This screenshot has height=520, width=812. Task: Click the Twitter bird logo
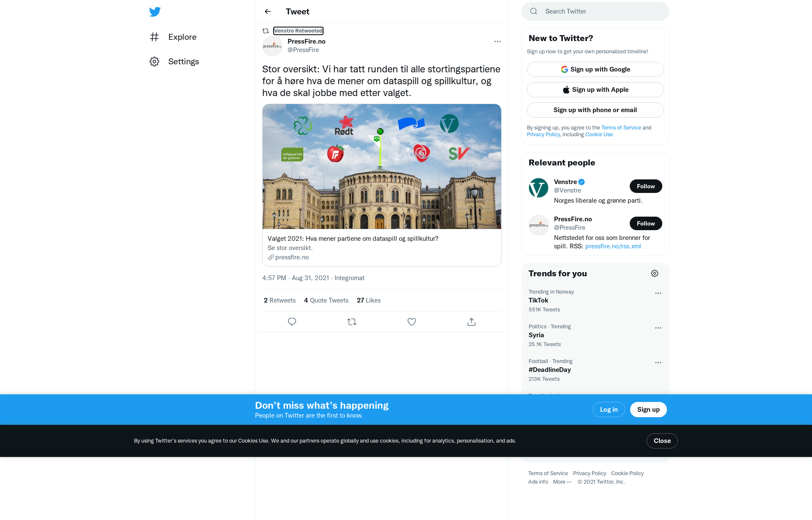click(x=155, y=12)
